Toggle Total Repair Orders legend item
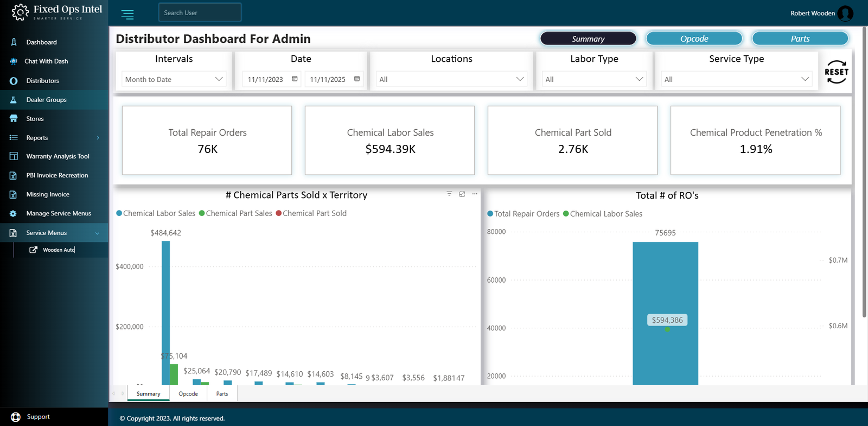Image resolution: width=868 pixels, height=426 pixels. (x=523, y=214)
